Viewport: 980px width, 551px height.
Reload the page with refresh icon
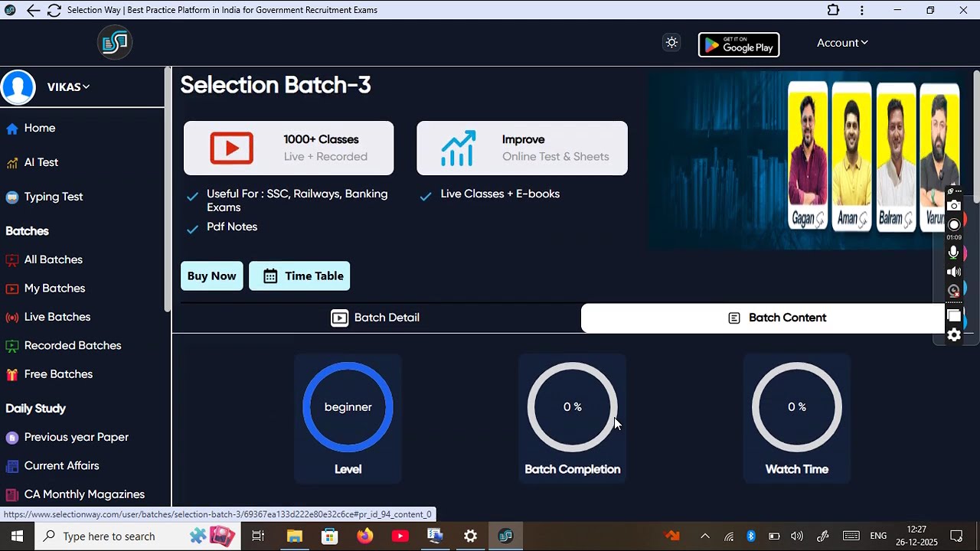pos(54,10)
